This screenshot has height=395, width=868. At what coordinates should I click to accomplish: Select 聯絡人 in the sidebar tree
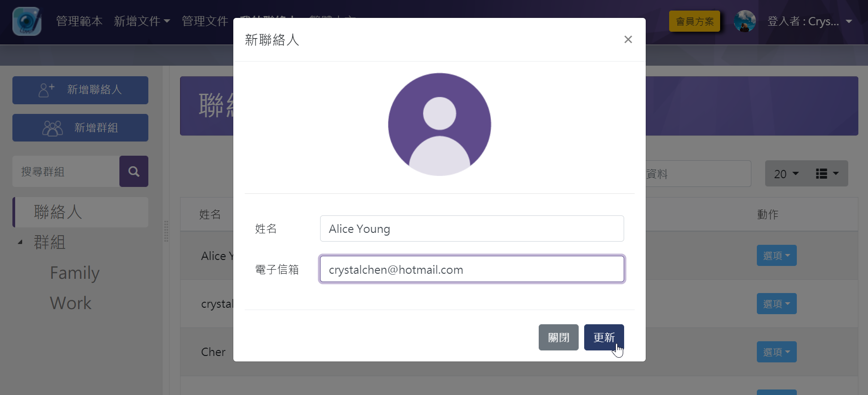pyautogui.click(x=80, y=212)
